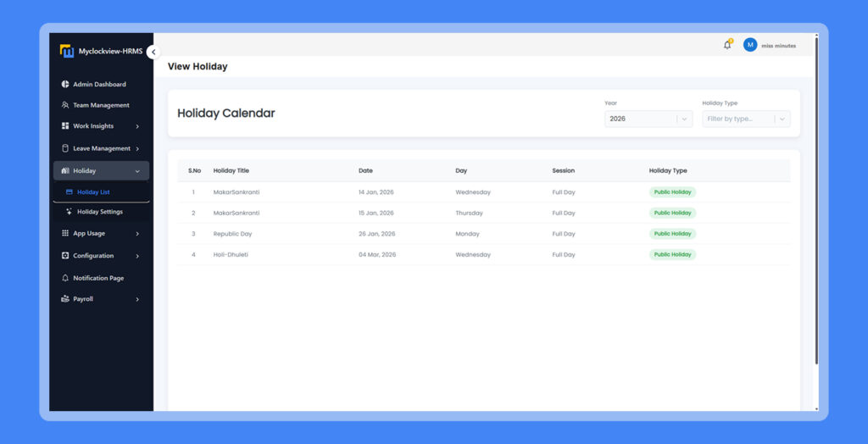Click the Holiday Calendar heading

click(225, 114)
